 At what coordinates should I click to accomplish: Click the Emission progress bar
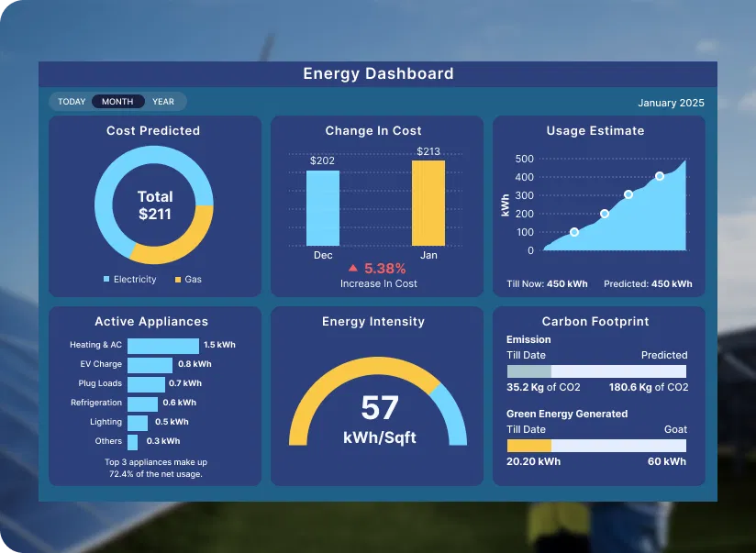click(596, 371)
